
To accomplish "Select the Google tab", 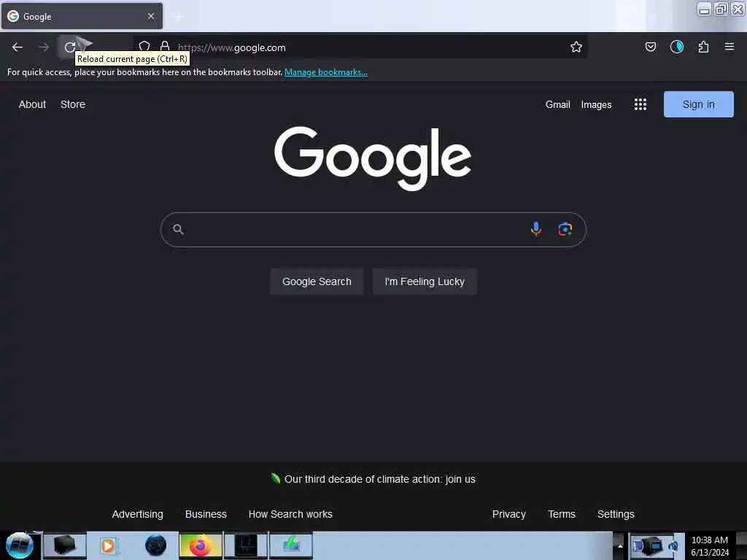I will pyautogui.click(x=82, y=16).
